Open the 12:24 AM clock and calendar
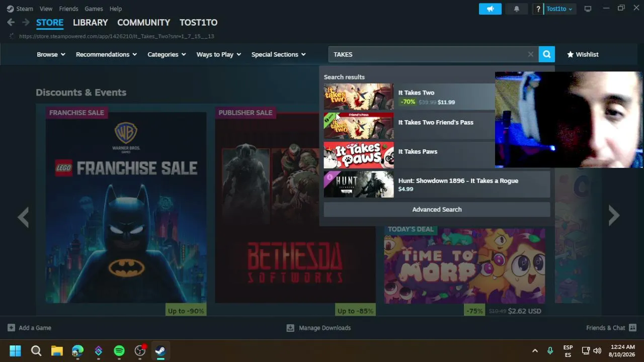This screenshot has width=644, height=362. click(x=622, y=351)
